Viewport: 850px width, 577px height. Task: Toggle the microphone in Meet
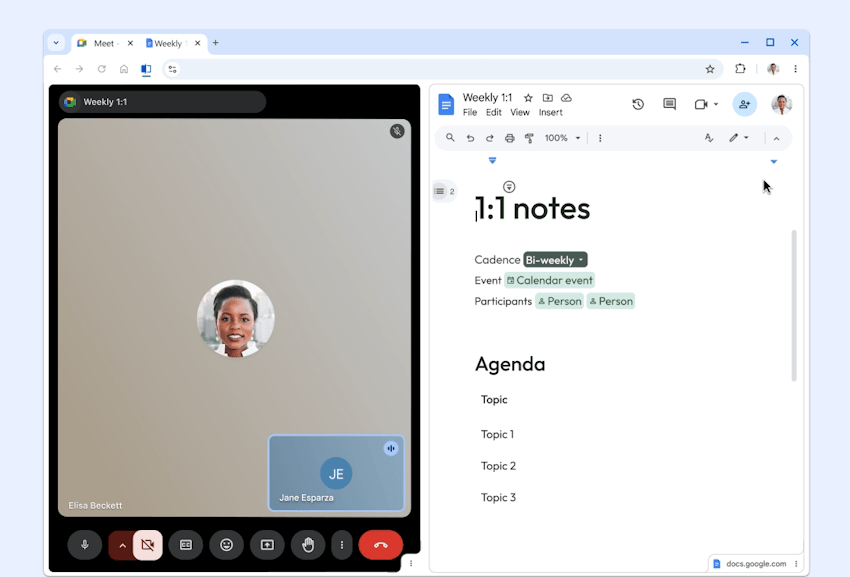click(x=85, y=545)
